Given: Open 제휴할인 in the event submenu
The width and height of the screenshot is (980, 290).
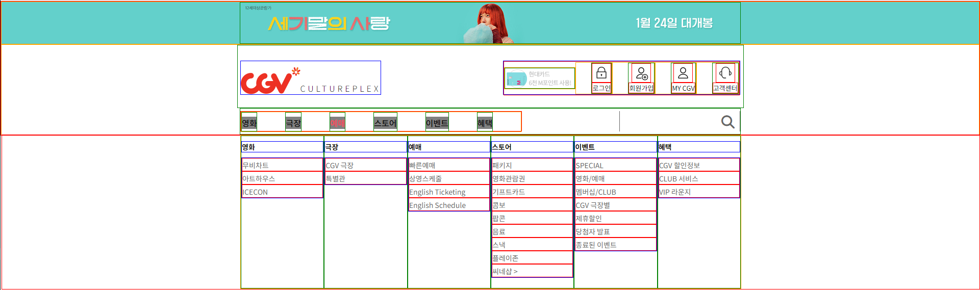Looking at the screenshot, I should (616, 218).
